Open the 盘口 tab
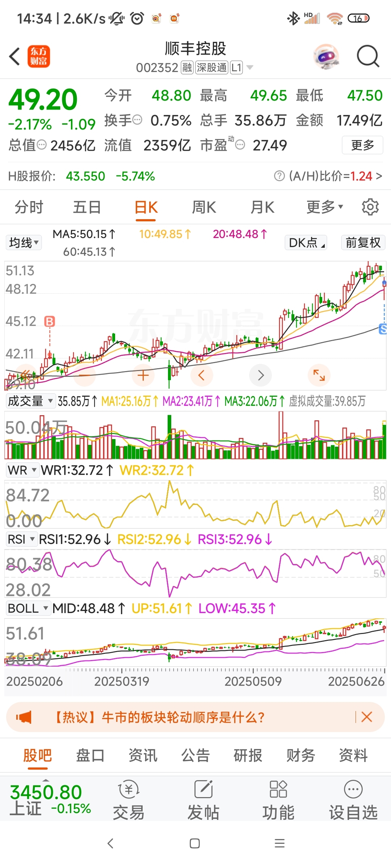391x868 pixels. (x=90, y=755)
